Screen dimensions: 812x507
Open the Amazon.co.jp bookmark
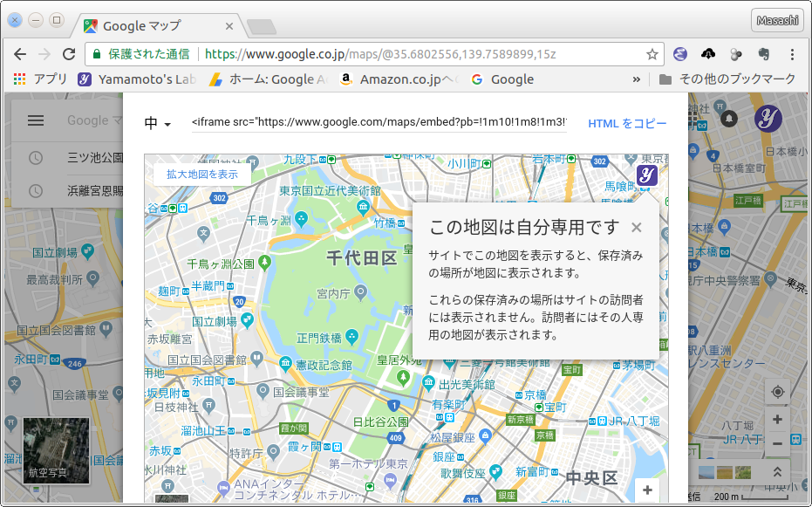(399, 79)
